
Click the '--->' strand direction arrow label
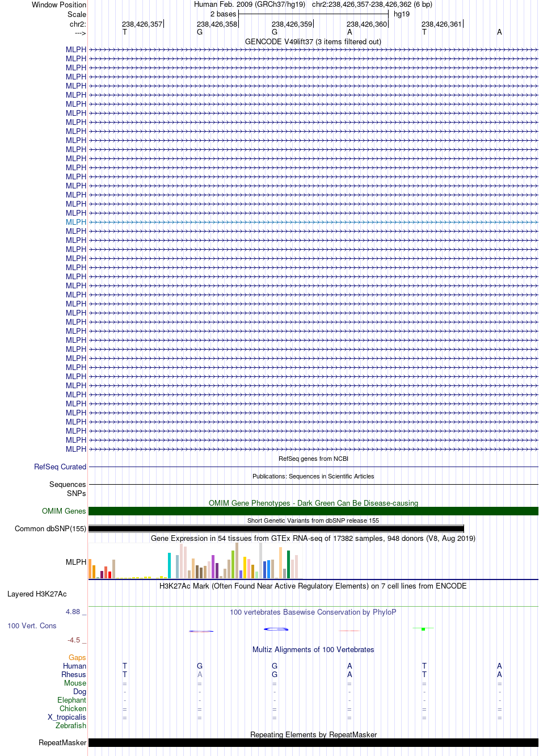click(80, 32)
